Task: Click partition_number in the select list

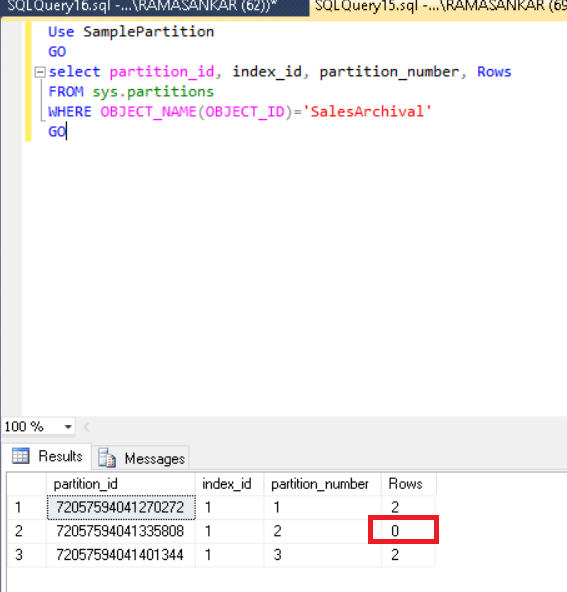Action: point(389,72)
